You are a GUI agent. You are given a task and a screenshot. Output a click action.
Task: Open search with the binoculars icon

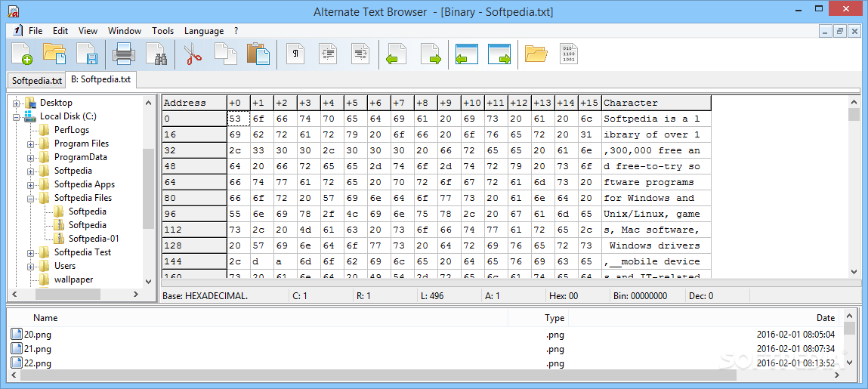coord(156,54)
